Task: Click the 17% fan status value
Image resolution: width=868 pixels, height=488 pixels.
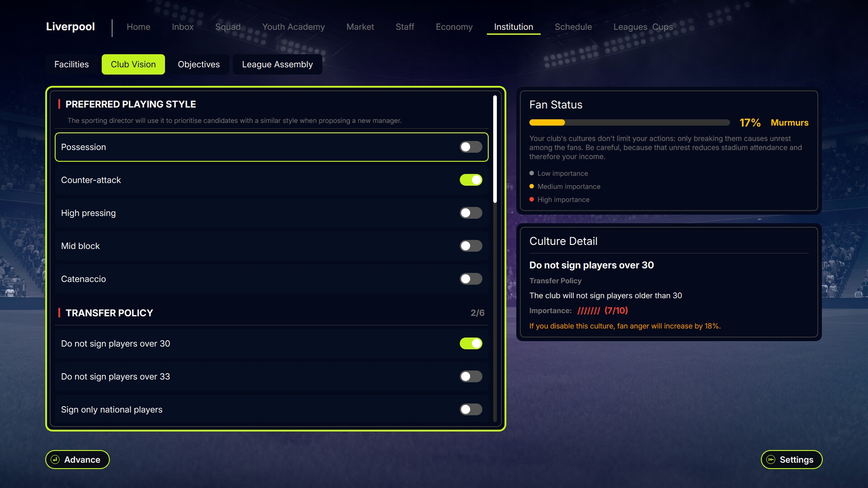Action: pyautogui.click(x=750, y=122)
